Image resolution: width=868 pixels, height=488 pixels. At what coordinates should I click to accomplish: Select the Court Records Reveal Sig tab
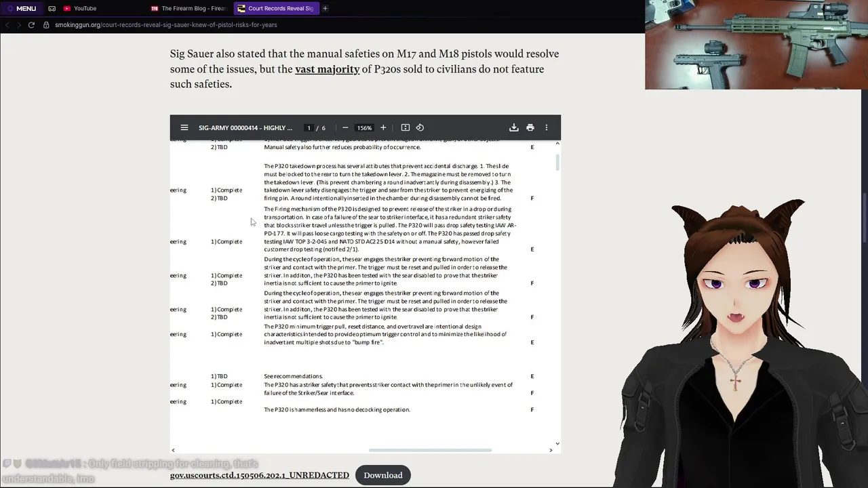pyautogui.click(x=275, y=8)
